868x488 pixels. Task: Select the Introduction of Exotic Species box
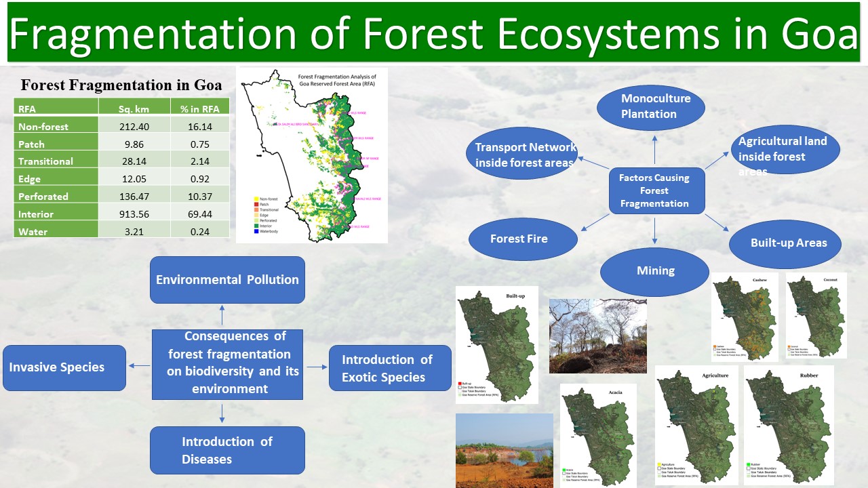point(390,368)
